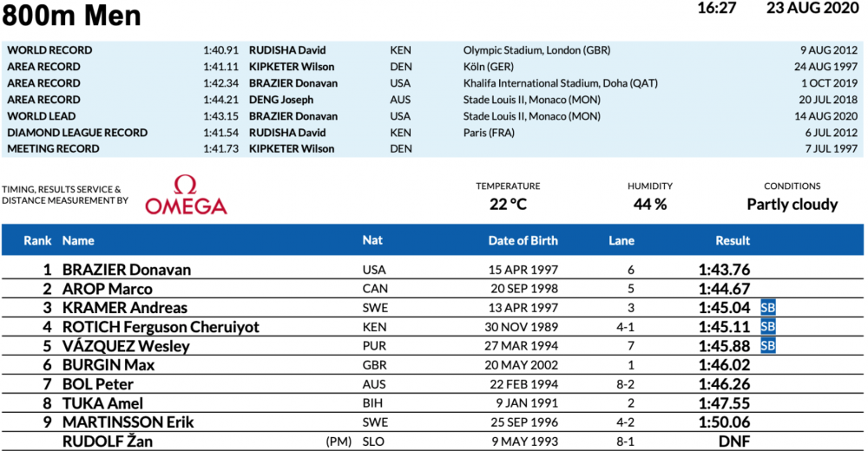The height and width of the screenshot is (451, 868).
Task: Select the Lane column header
Action: coord(621,240)
